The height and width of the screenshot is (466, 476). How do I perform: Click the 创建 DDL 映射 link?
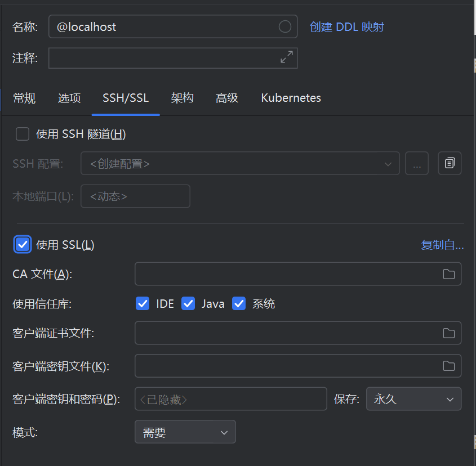tap(346, 27)
